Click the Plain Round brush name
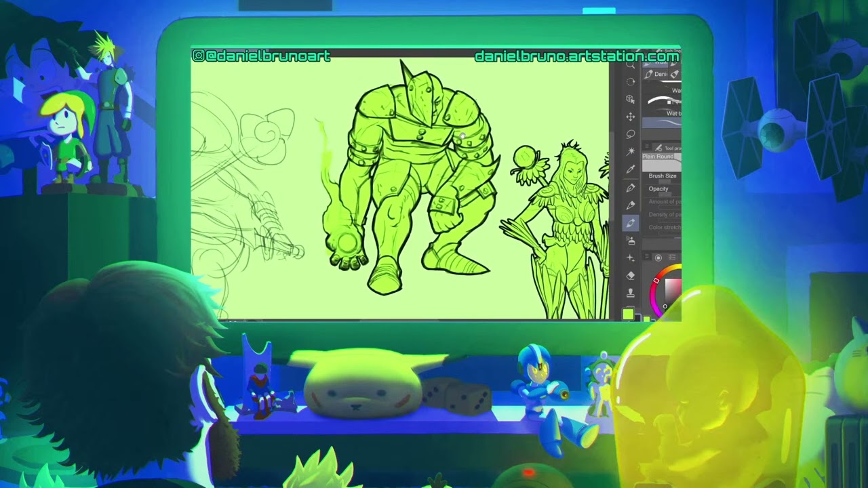 point(658,157)
